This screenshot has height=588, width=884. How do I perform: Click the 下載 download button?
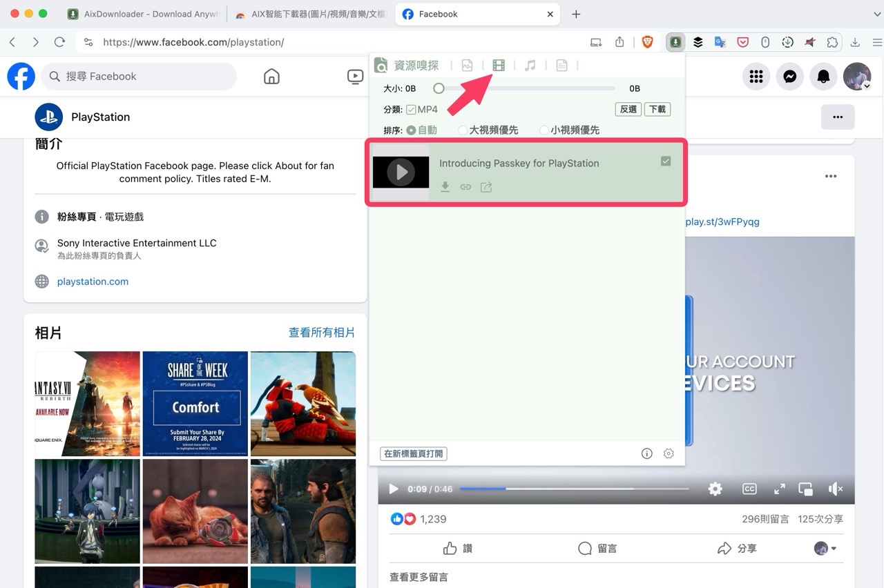tap(657, 109)
